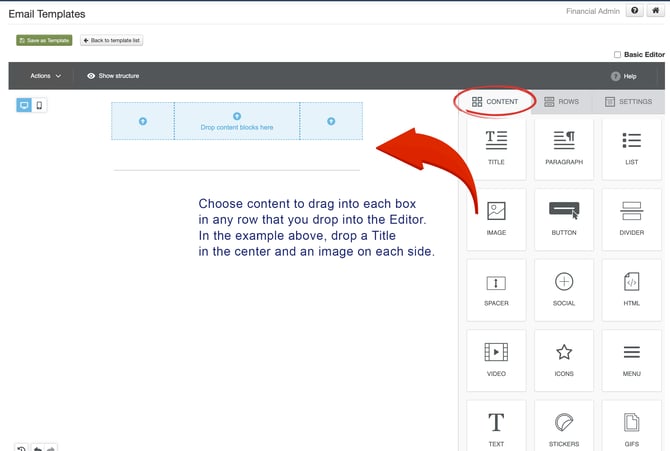Open the history icon at bottom left
Image resolution: width=670 pixels, height=451 pixels.
click(x=21, y=448)
